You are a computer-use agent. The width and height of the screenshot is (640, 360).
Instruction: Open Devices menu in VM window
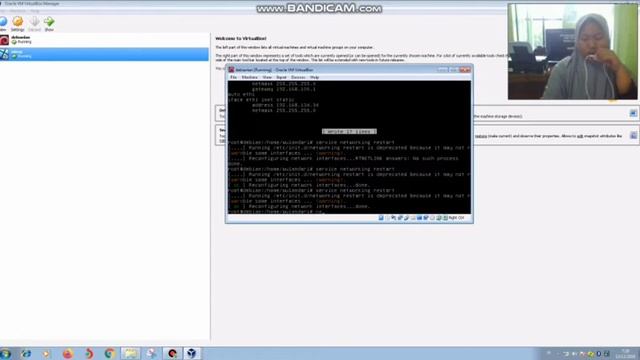298,77
